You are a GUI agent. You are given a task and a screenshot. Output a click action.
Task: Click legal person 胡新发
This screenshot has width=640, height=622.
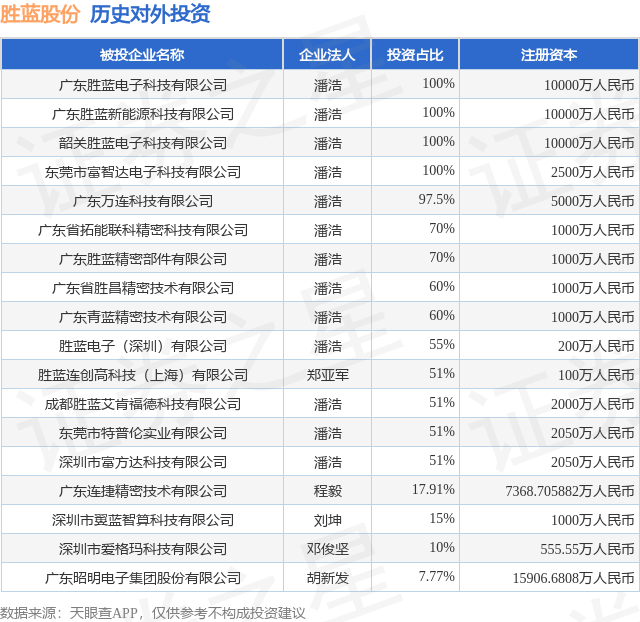[327, 578]
